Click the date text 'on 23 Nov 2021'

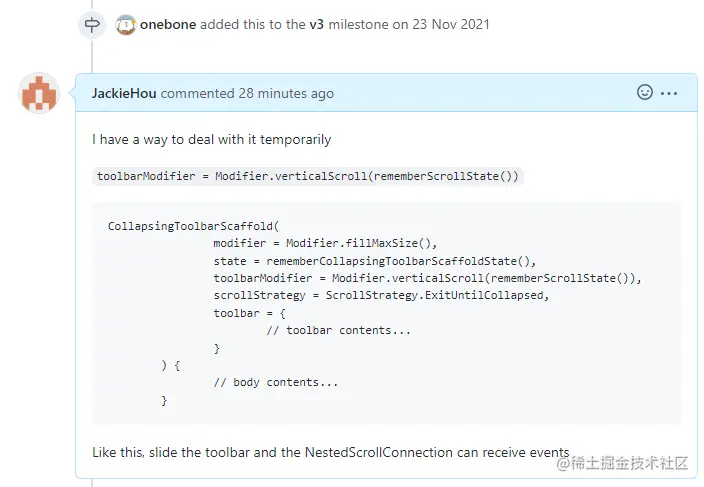441,24
